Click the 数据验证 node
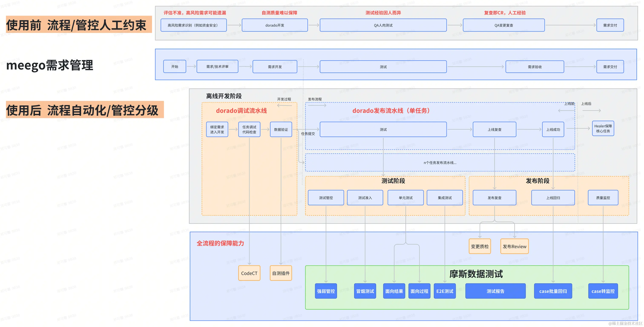 click(x=281, y=129)
